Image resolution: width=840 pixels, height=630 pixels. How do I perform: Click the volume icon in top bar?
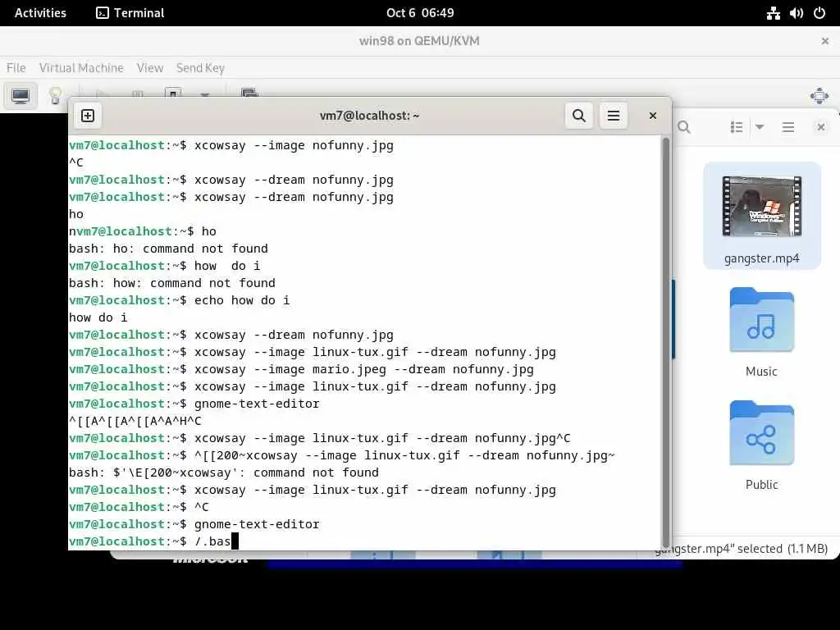796,13
